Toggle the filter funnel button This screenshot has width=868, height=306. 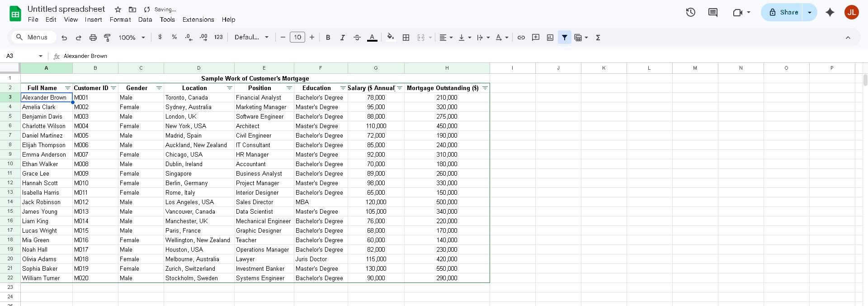click(565, 38)
